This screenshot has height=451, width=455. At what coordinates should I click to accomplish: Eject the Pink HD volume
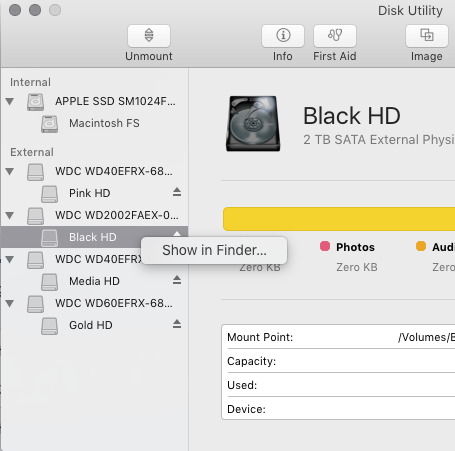click(x=177, y=192)
